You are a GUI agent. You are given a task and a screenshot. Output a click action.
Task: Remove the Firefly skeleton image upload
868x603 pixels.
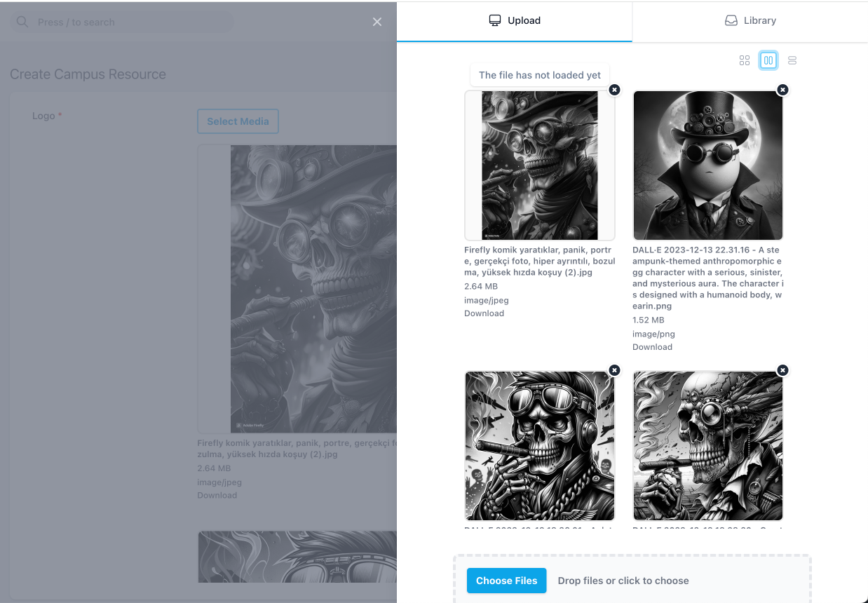coord(614,90)
